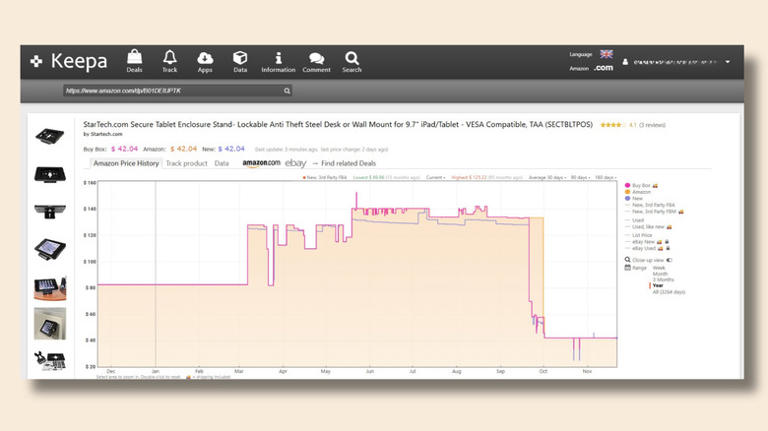Select the Month range option

pyautogui.click(x=660, y=274)
